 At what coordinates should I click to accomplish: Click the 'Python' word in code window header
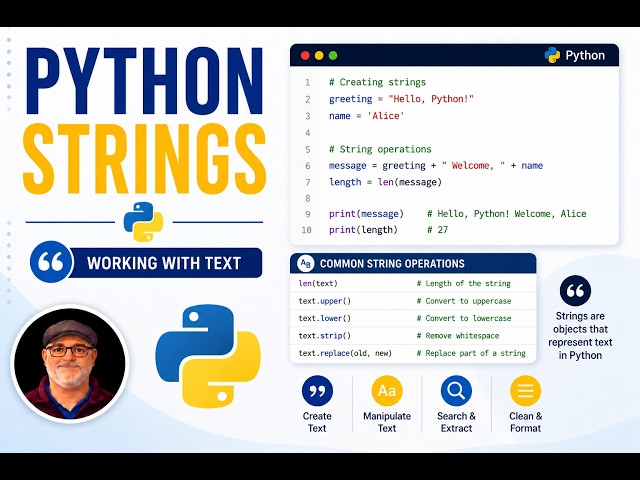pyautogui.click(x=585, y=56)
